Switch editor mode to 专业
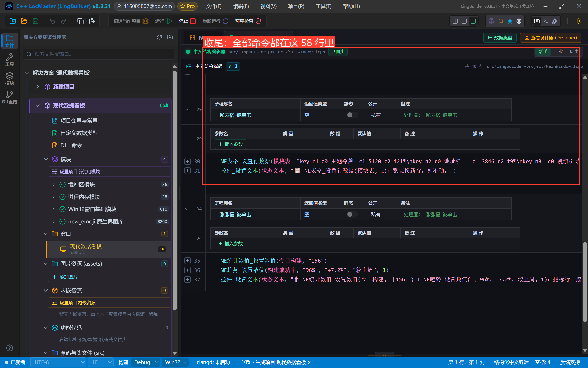Viewport: 588px width, 368px height. 558,52
